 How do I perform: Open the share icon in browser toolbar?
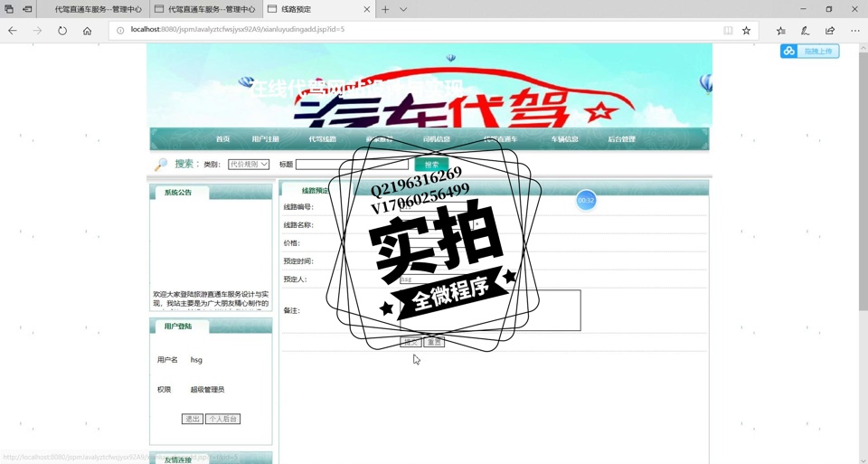(829, 30)
